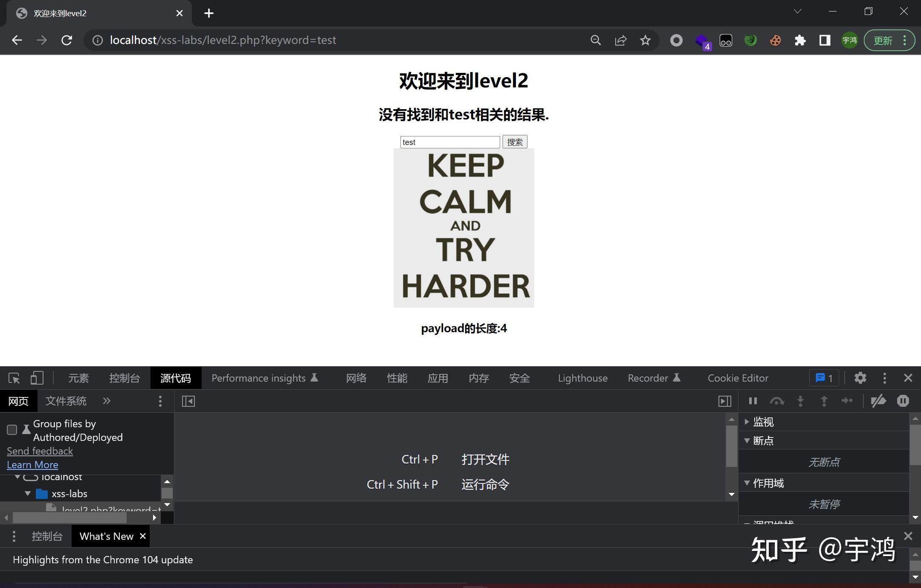Image resolution: width=921 pixels, height=588 pixels.
Task: Collapse the 断点 breakpoints section
Action: [747, 440]
